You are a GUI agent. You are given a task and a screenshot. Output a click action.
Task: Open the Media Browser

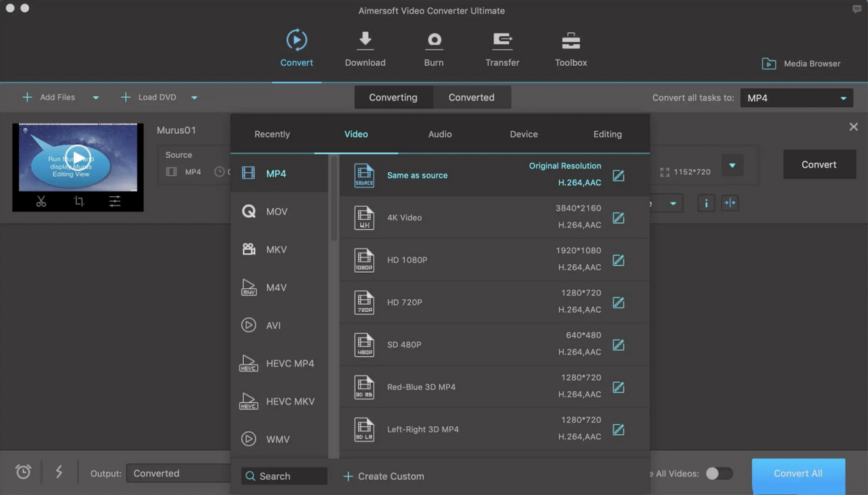click(x=801, y=64)
